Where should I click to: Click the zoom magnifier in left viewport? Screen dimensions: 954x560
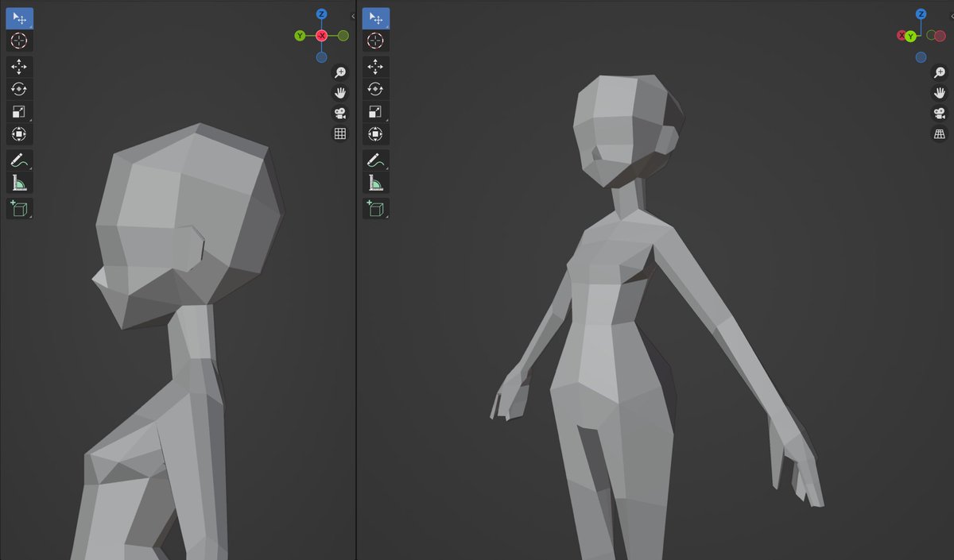pos(340,72)
